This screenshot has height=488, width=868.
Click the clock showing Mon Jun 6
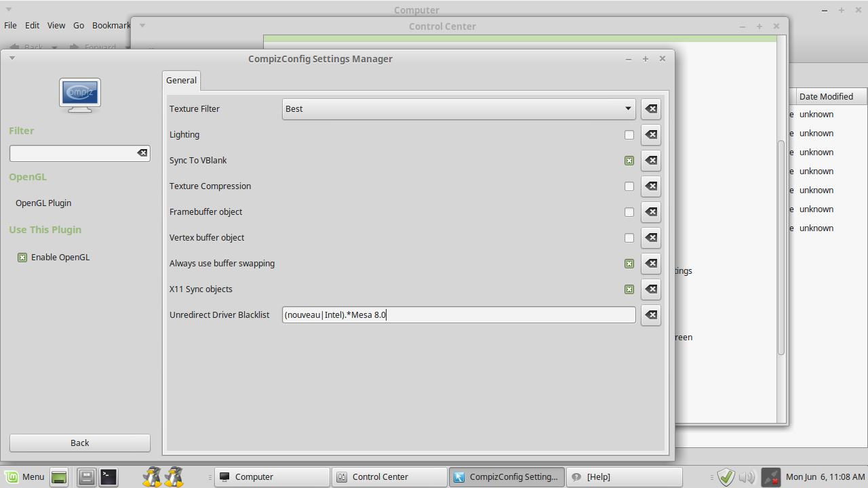825,477
